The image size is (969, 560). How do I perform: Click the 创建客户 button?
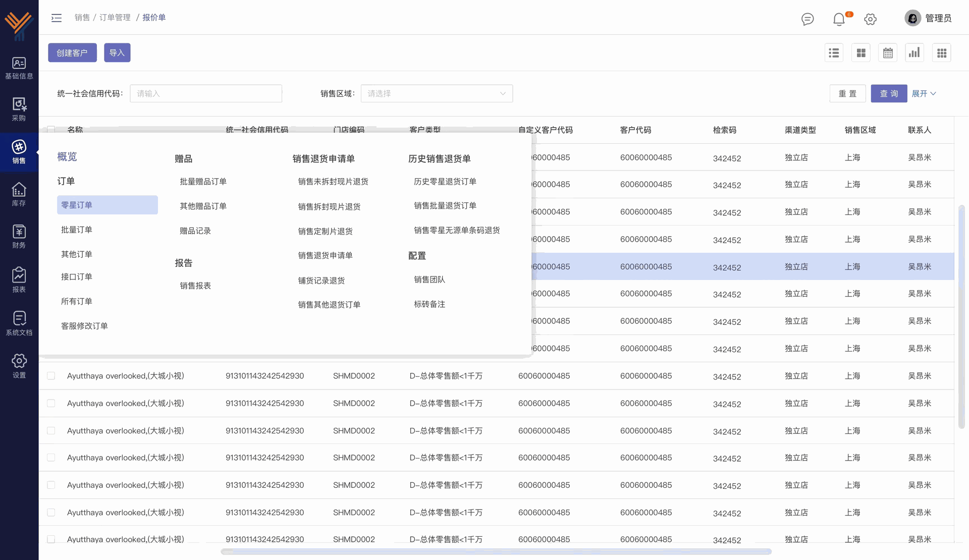tap(72, 53)
